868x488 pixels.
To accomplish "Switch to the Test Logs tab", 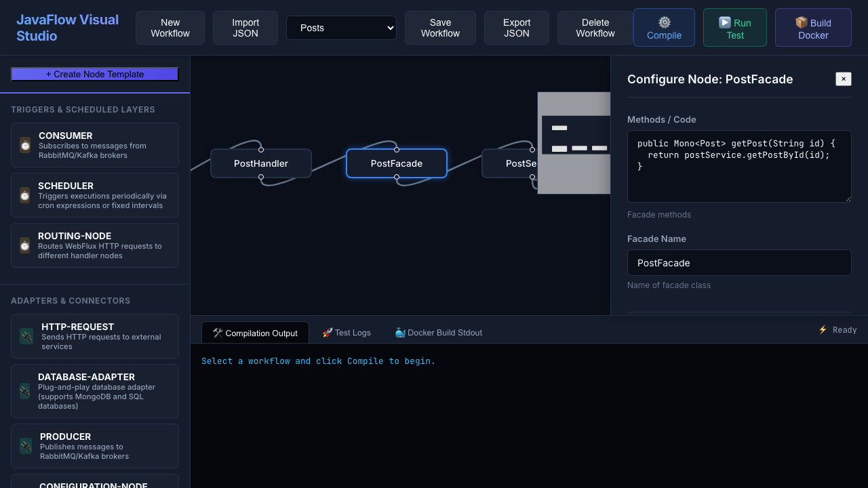I will click(x=347, y=333).
